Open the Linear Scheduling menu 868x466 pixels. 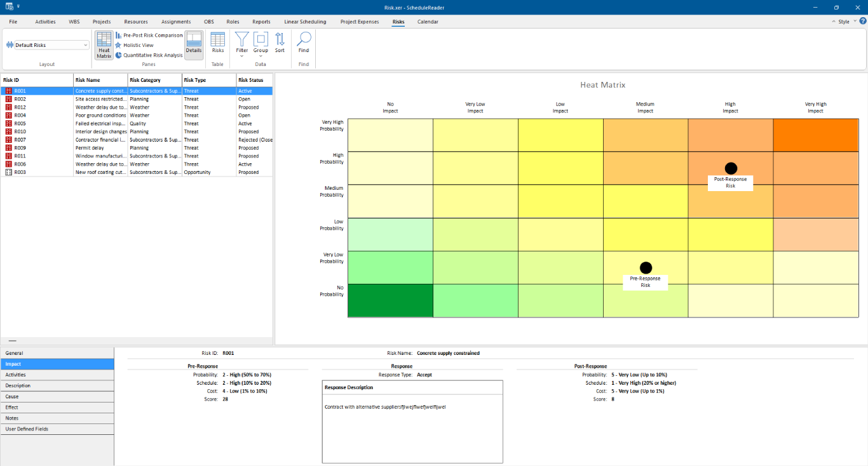point(304,21)
